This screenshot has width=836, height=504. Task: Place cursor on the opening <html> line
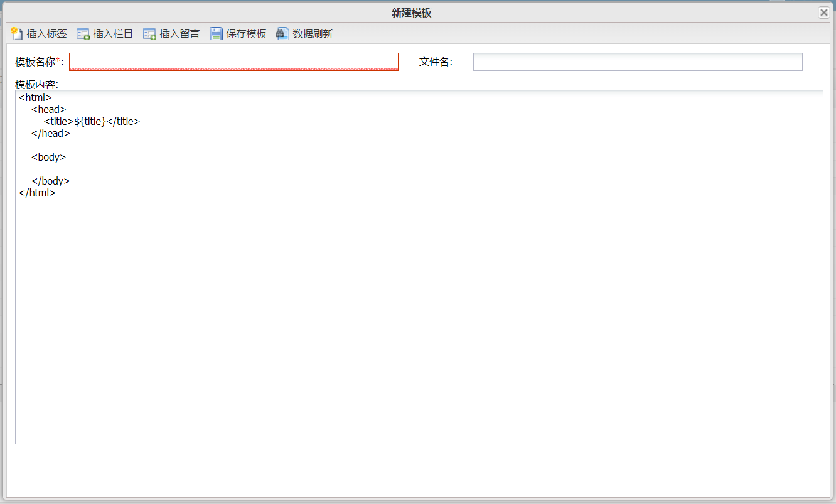(x=35, y=98)
